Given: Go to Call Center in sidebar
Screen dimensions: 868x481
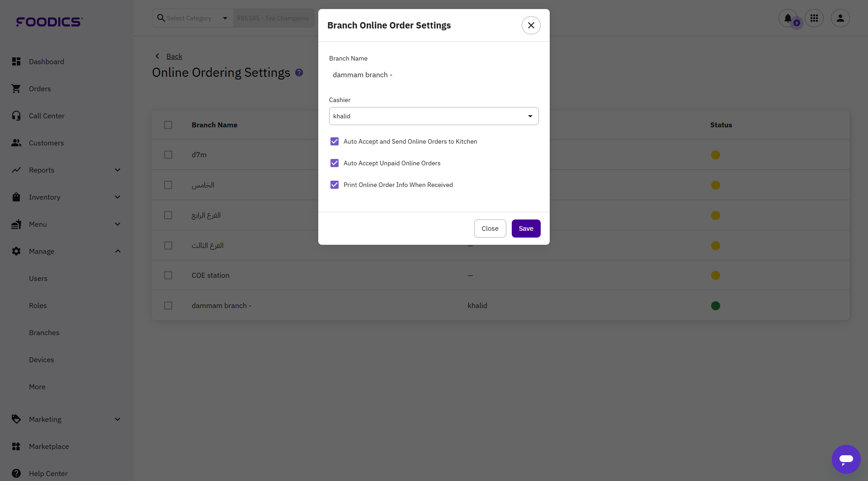Looking at the screenshot, I should (x=47, y=116).
